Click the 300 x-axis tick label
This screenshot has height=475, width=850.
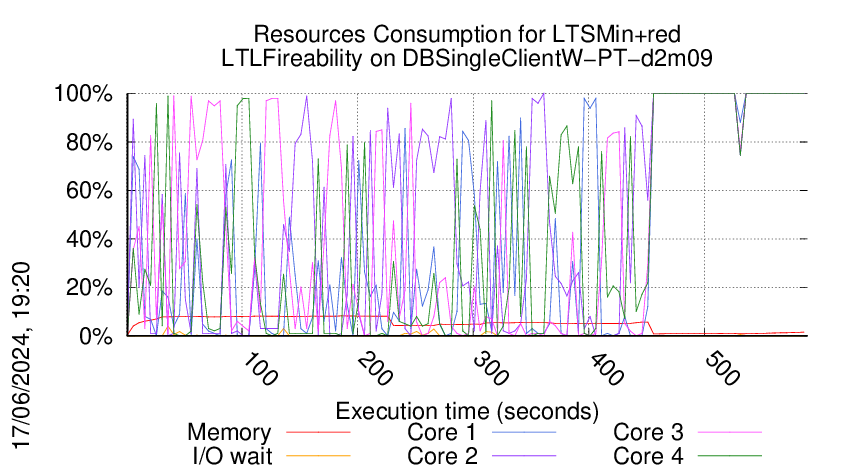(x=491, y=369)
